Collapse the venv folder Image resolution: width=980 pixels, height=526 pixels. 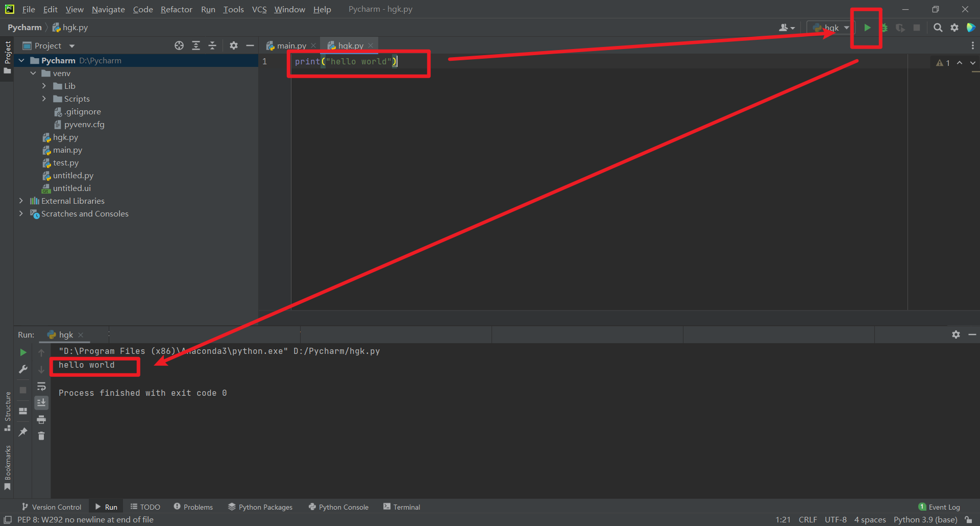[34, 73]
